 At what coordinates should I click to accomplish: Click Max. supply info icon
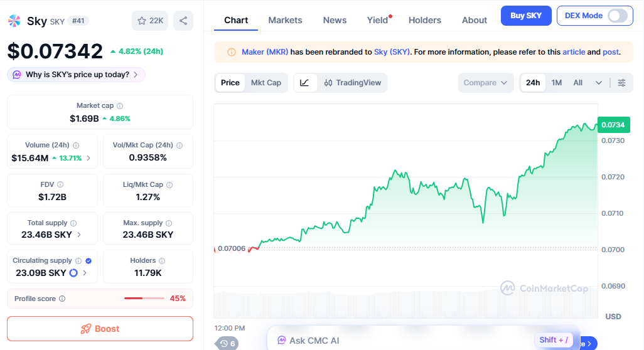pyautogui.click(x=169, y=223)
